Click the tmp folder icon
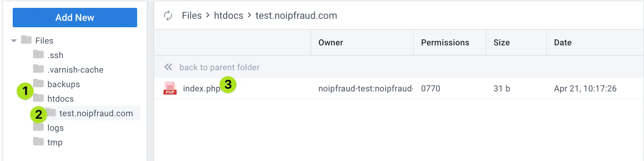Screen dimensions: 644x161 point(38,142)
